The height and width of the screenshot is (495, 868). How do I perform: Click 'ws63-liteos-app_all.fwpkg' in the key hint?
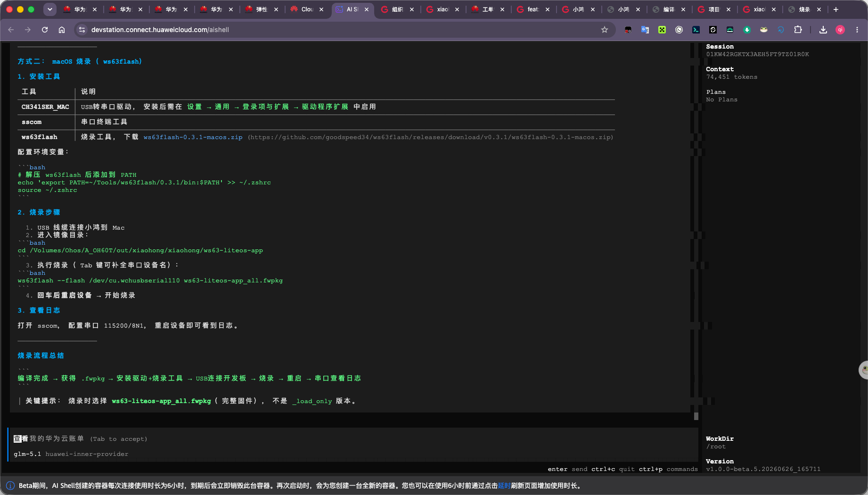click(161, 401)
